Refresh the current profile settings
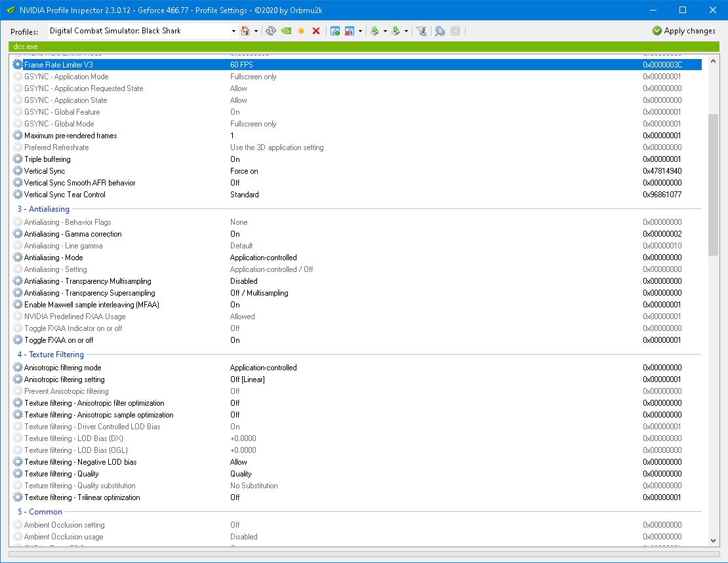728x563 pixels. click(271, 31)
